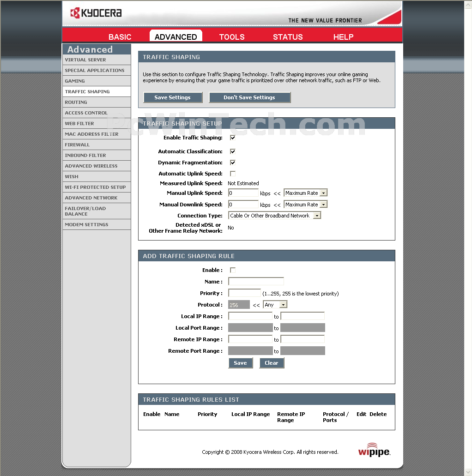Focus the rule Name field

point(256,282)
